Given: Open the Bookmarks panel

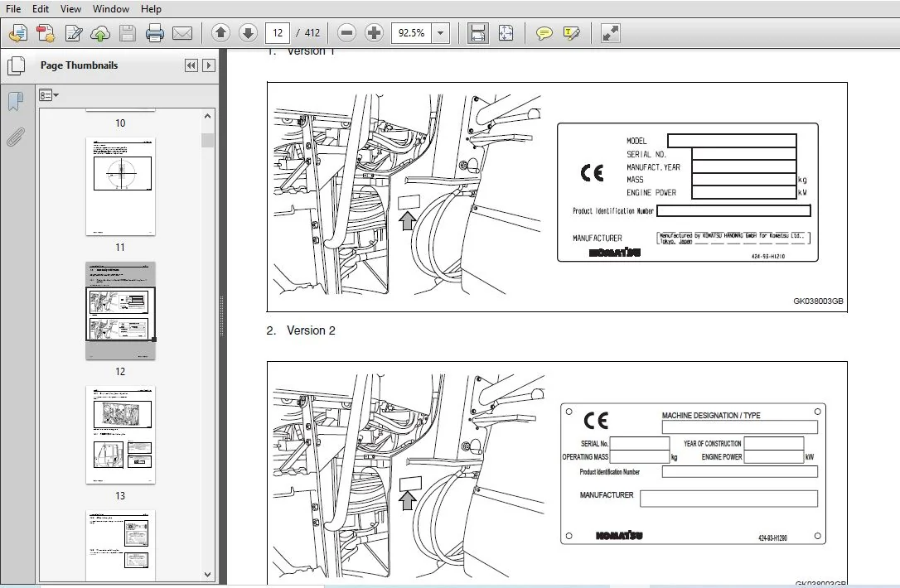Looking at the screenshot, I should tap(16, 102).
